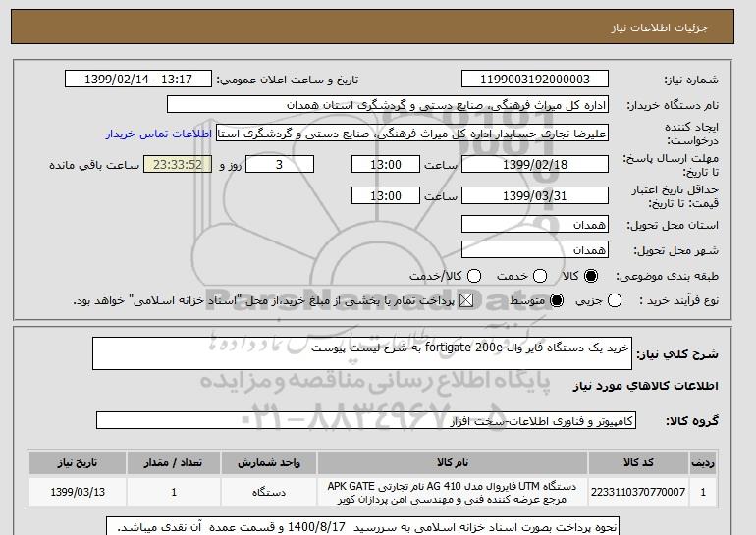Click the delivery province field همدان
This screenshot has width=756, height=535.
tap(535, 224)
